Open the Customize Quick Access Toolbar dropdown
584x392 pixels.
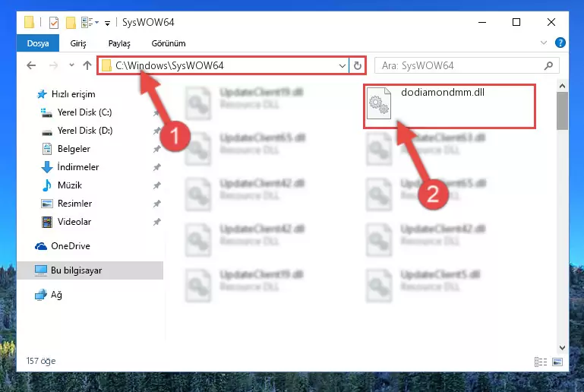click(x=107, y=23)
